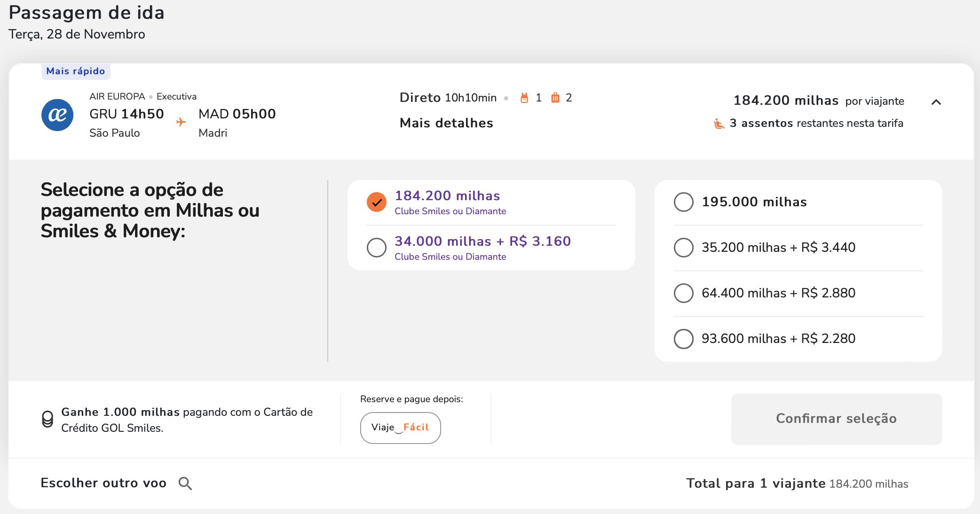Click 'MAD 05h00' arrival time
Viewport: 980px width, 514px height.
(237, 114)
